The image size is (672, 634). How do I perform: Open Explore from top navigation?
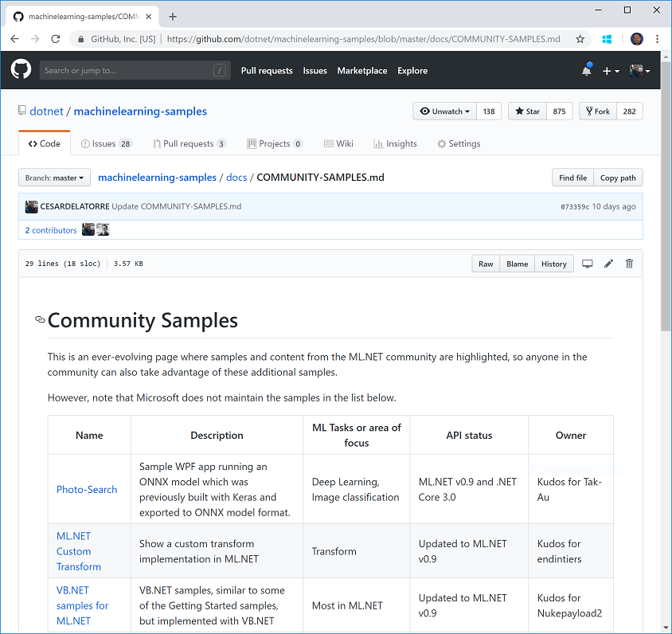pyautogui.click(x=412, y=71)
